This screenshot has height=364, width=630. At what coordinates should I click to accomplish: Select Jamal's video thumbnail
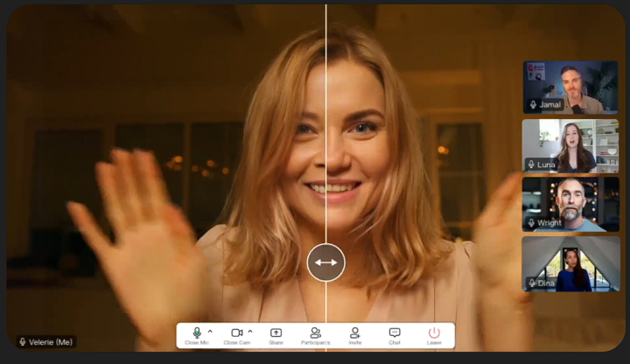(570, 86)
